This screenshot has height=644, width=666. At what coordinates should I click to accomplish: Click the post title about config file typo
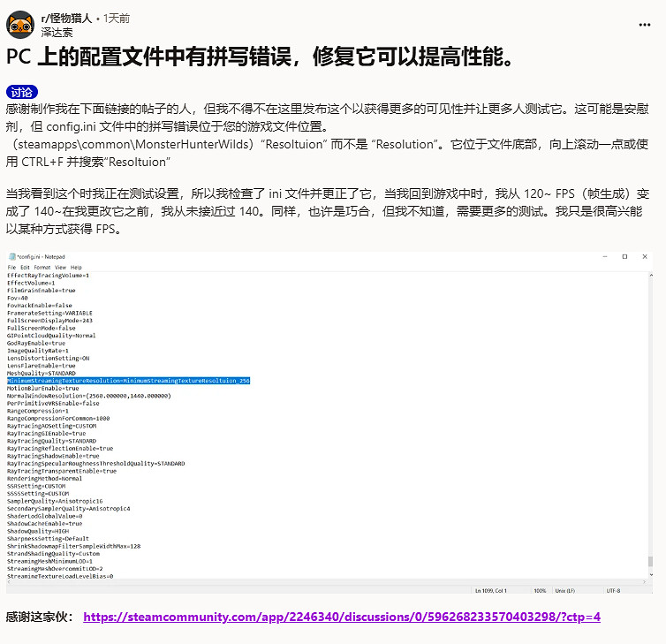point(260,57)
